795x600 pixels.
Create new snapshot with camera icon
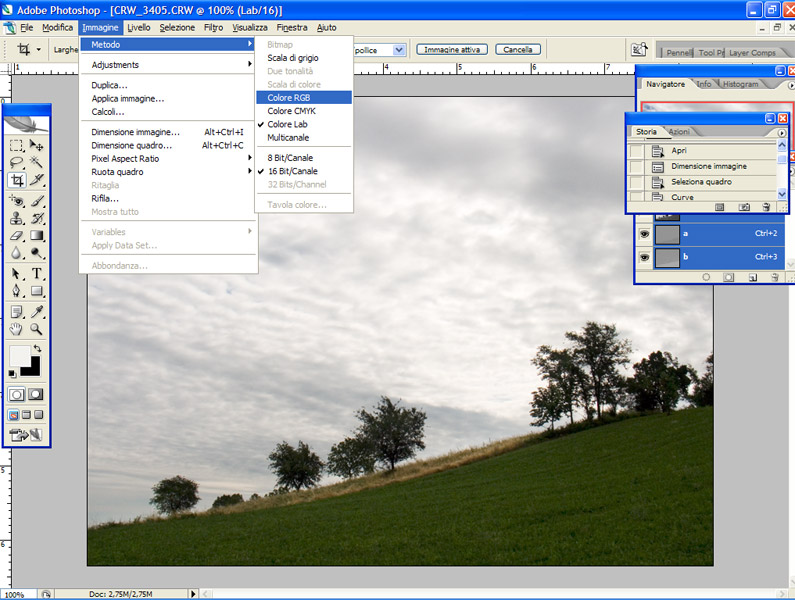click(743, 207)
